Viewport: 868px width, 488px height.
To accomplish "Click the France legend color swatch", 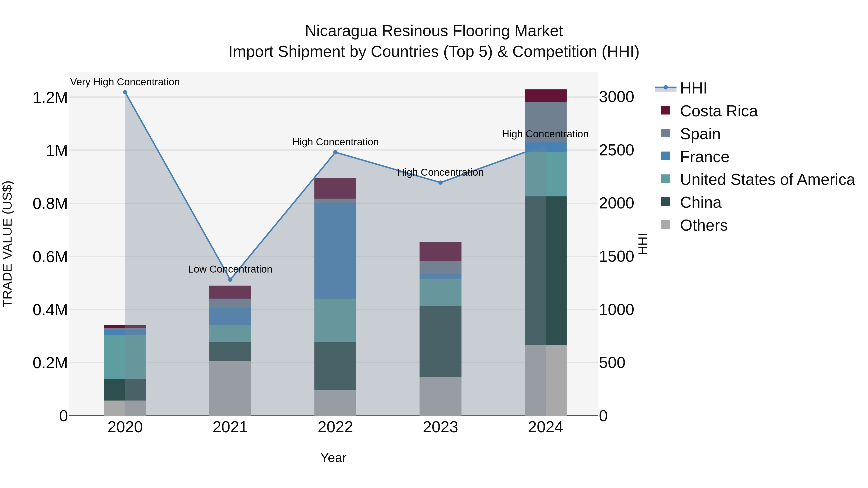I will pos(665,156).
